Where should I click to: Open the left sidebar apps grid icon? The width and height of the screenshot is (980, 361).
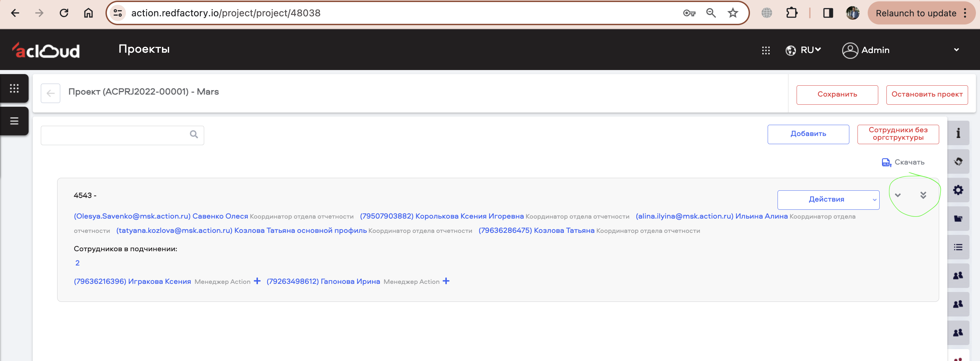14,88
